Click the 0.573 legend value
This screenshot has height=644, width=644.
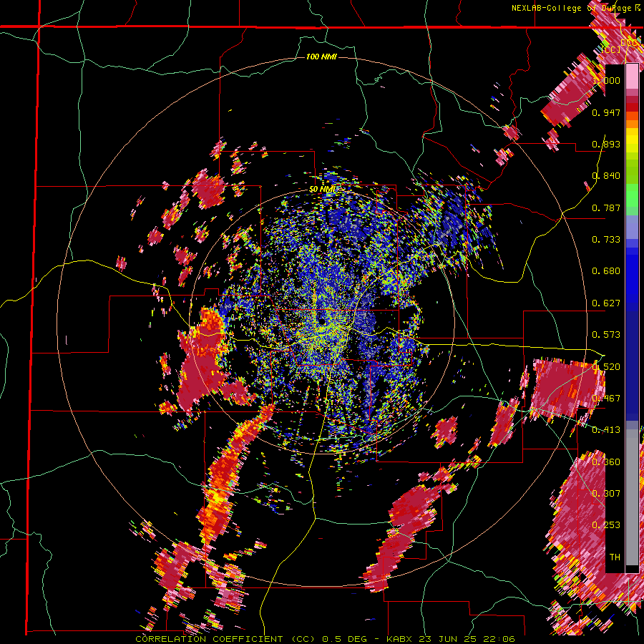pyautogui.click(x=606, y=335)
